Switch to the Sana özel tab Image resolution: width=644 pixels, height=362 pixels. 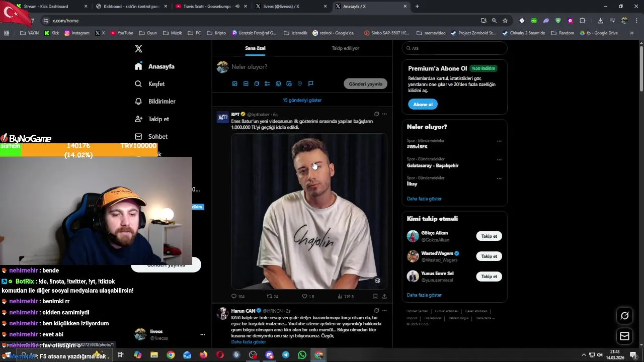tap(255, 48)
